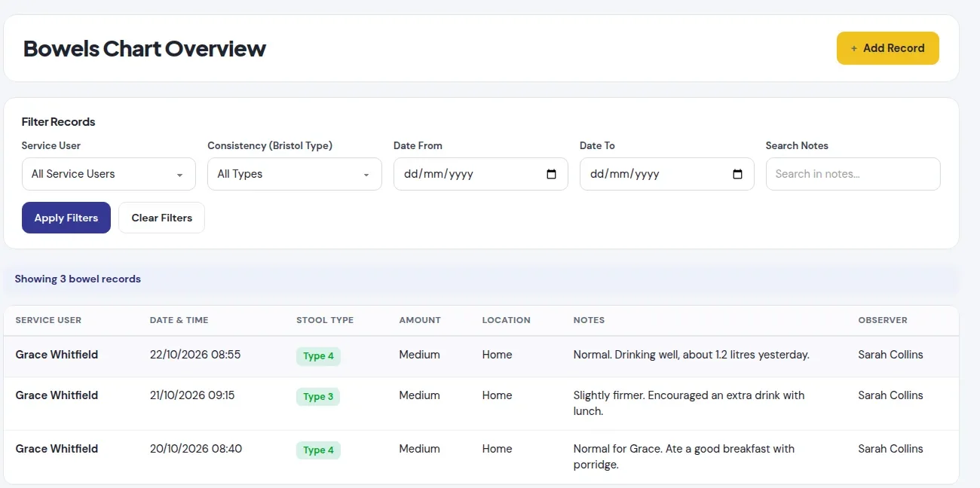Click Grace Whitfield in the 22/10/2026 row

[57, 355]
